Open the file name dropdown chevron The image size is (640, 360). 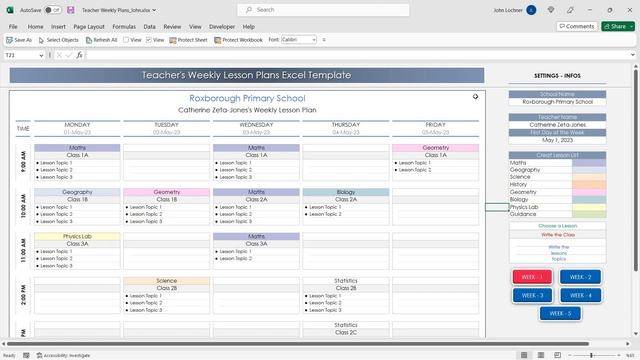(x=154, y=10)
